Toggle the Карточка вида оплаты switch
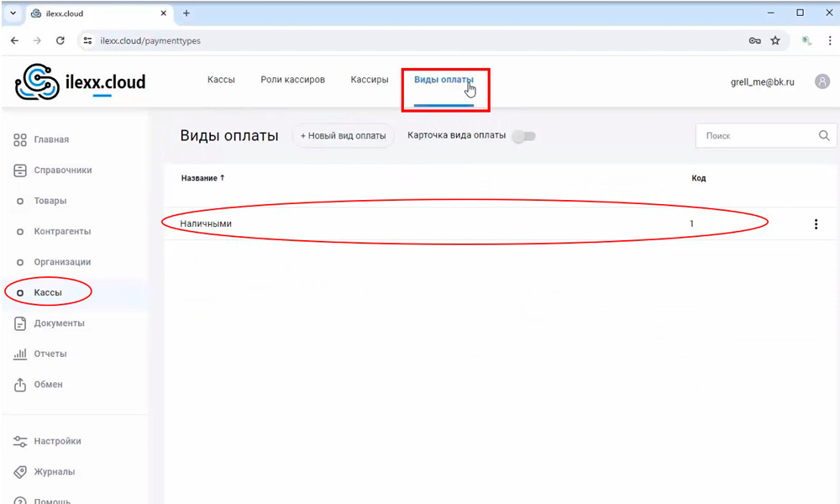The height and width of the screenshot is (504, 840). click(x=524, y=136)
